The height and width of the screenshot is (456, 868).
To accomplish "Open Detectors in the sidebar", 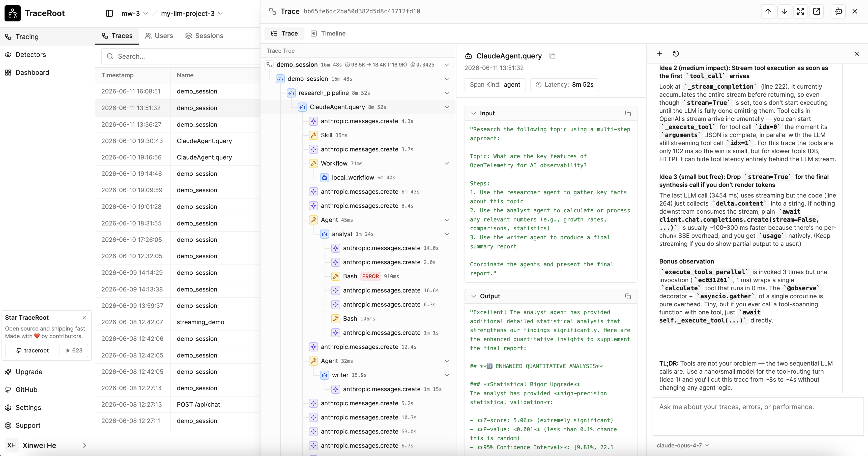I will click(x=47, y=54).
